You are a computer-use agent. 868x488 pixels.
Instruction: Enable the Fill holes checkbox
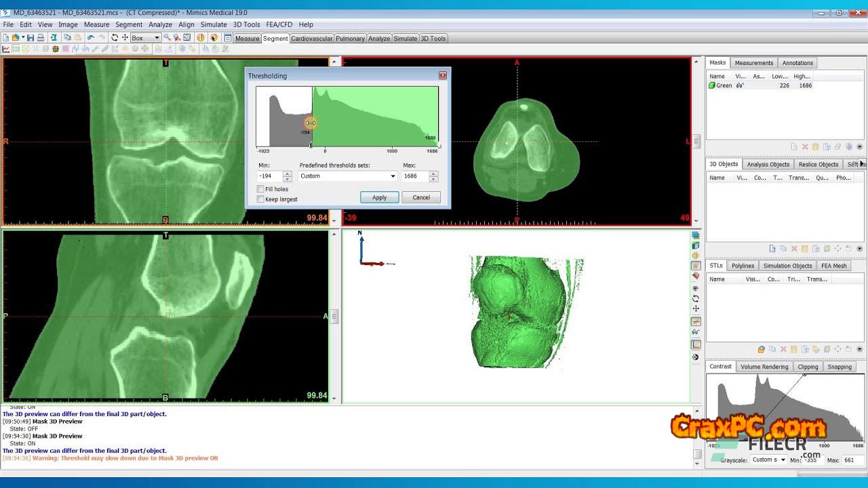click(x=261, y=189)
